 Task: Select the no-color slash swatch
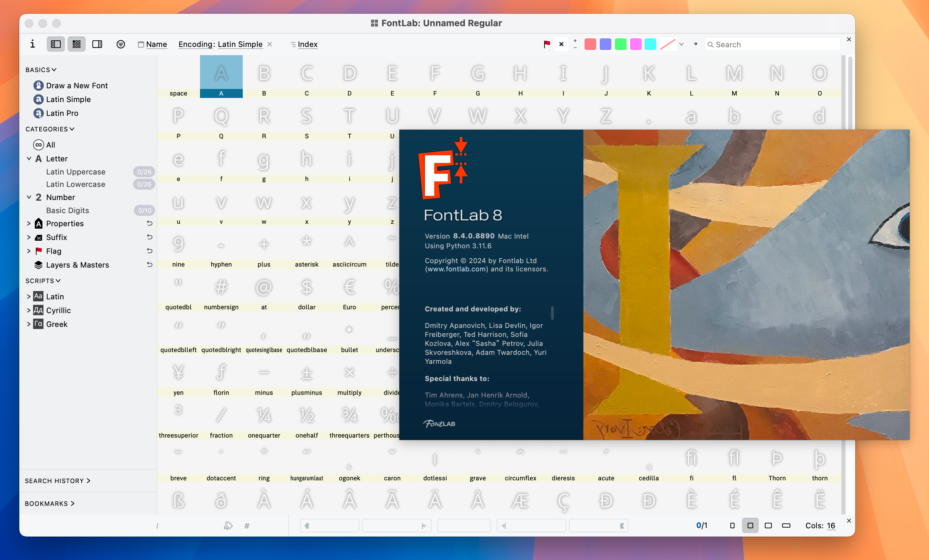(x=667, y=44)
